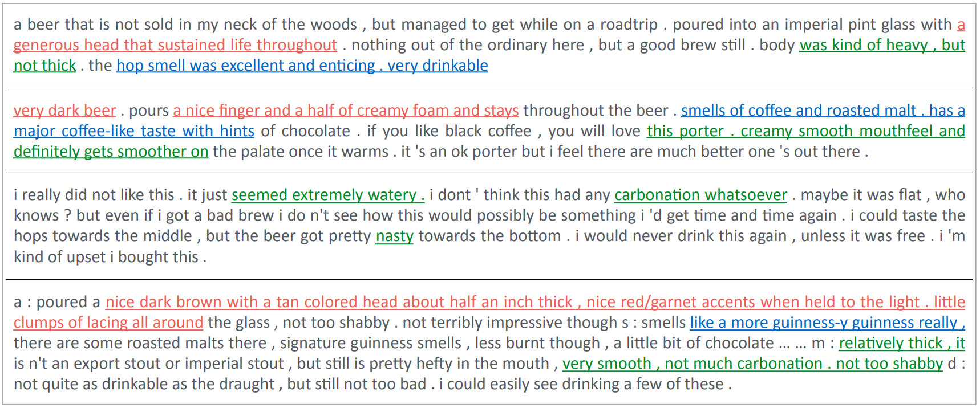This screenshot has width=980, height=408.
Task: Click the 'seemed extremely watery' green link
Action: coord(323,195)
